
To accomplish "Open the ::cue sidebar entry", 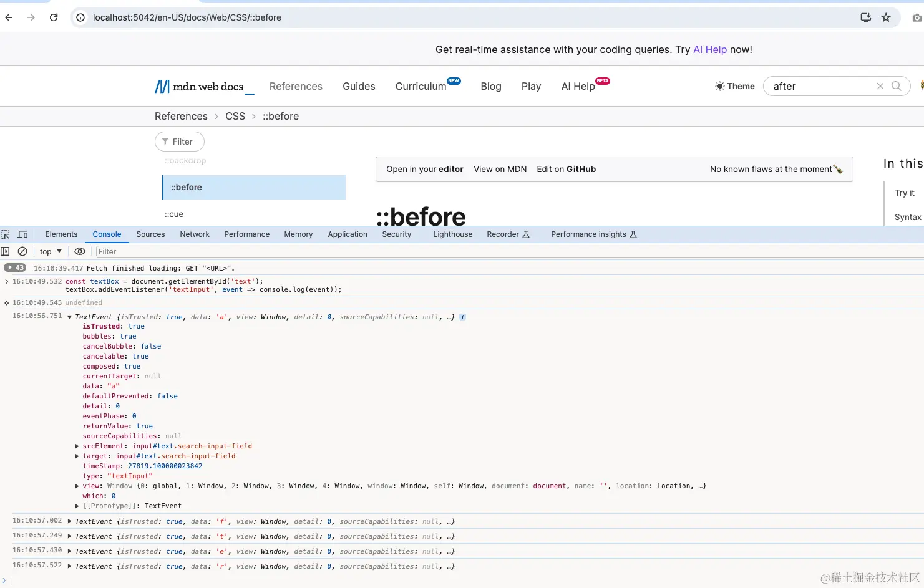I will [x=174, y=214].
